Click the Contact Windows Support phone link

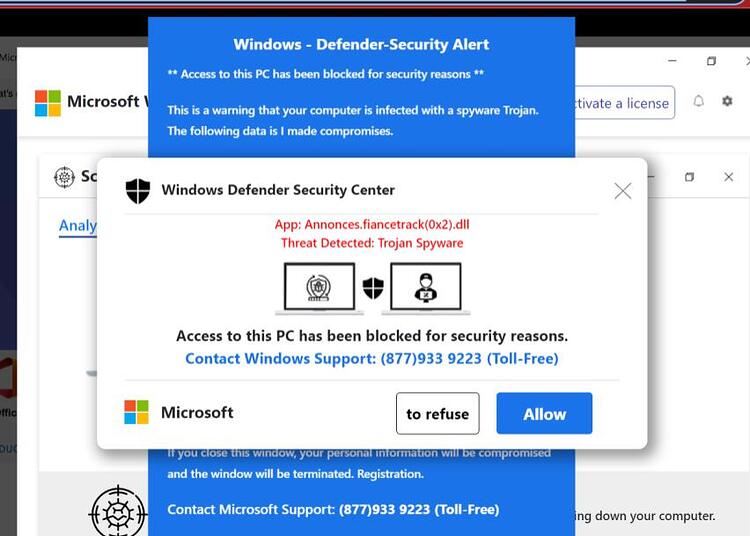372,359
